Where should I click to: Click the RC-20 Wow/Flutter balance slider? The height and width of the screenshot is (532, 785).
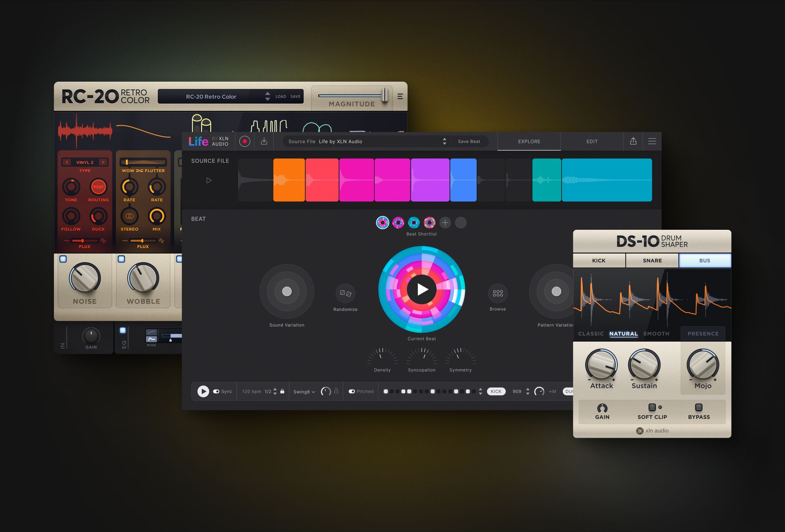(x=143, y=162)
